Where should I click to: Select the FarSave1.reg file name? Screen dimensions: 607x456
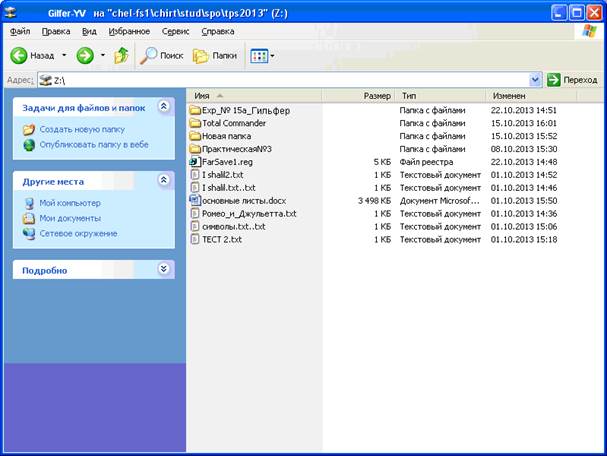pyautogui.click(x=227, y=162)
